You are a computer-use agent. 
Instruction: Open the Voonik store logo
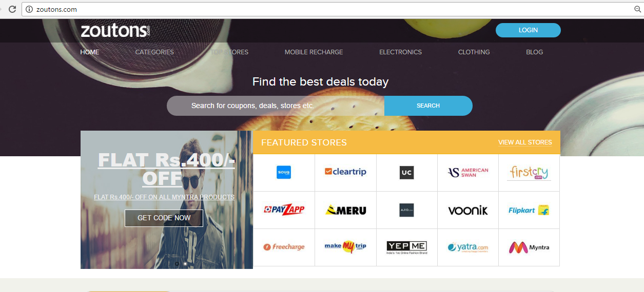pyautogui.click(x=468, y=210)
